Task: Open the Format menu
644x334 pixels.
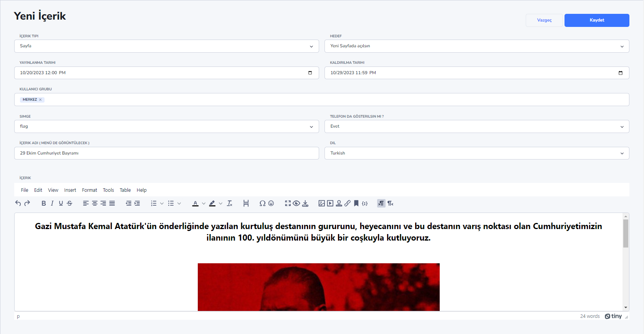Action: [89, 190]
